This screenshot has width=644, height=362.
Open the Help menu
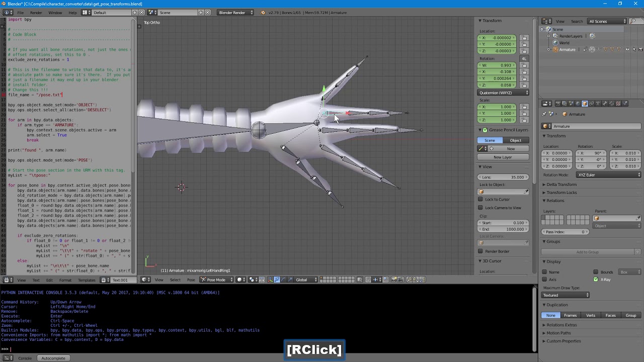(x=72, y=13)
